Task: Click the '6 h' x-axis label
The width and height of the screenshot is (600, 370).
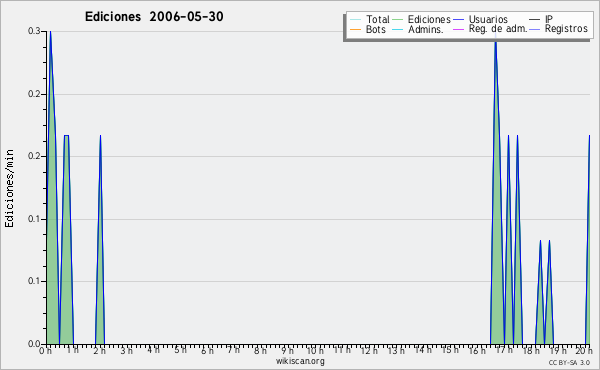Action: [207, 350]
